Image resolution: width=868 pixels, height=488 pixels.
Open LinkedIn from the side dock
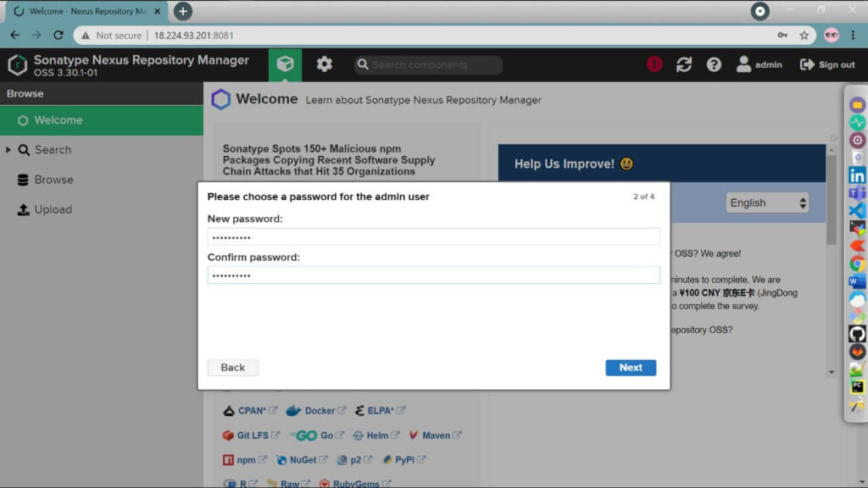(x=857, y=175)
